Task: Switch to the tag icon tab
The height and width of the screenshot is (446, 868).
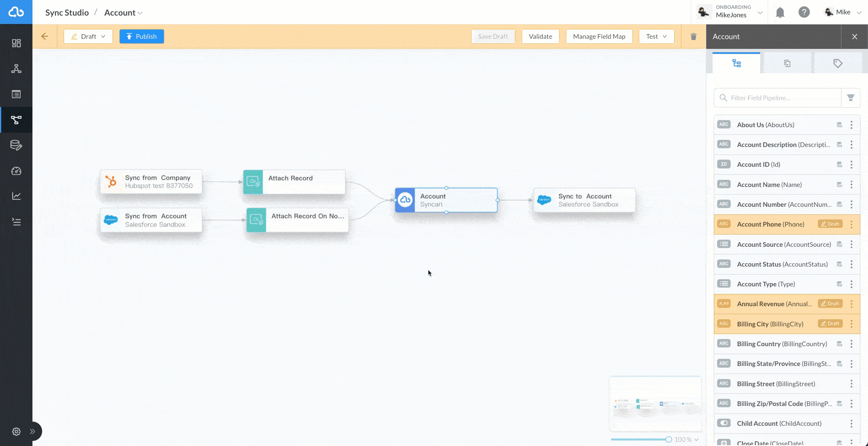Action: point(838,63)
